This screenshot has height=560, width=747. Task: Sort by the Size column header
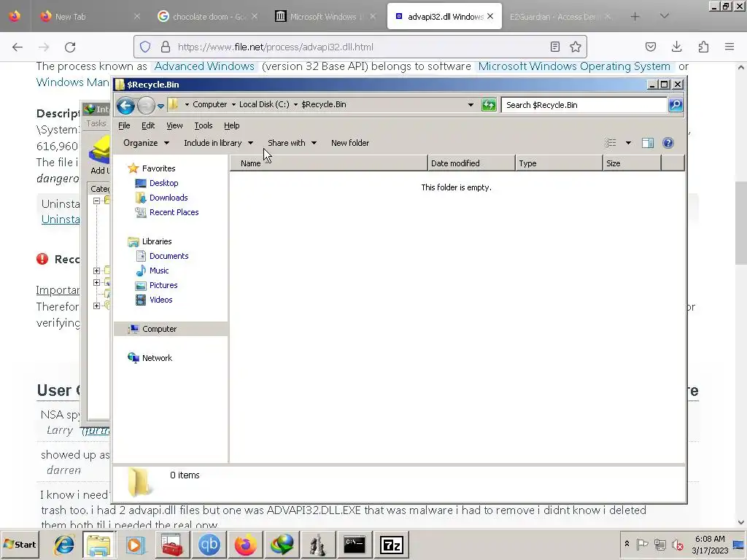tap(632, 163)
